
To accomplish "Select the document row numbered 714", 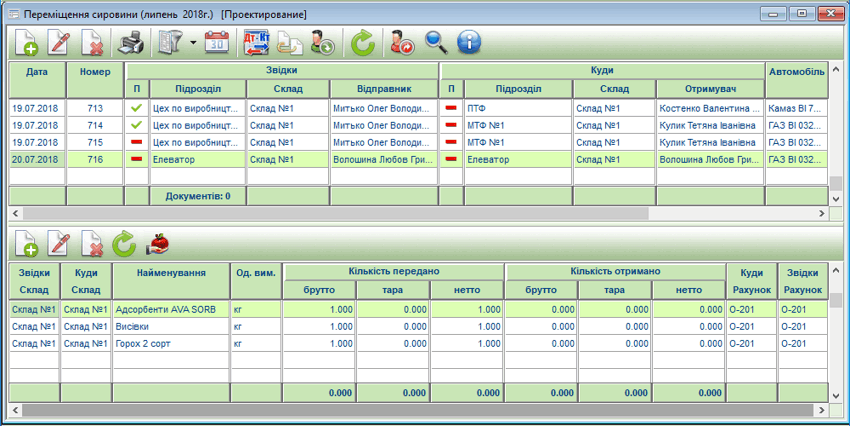I will pyautogui.click(x=95, y=125).
